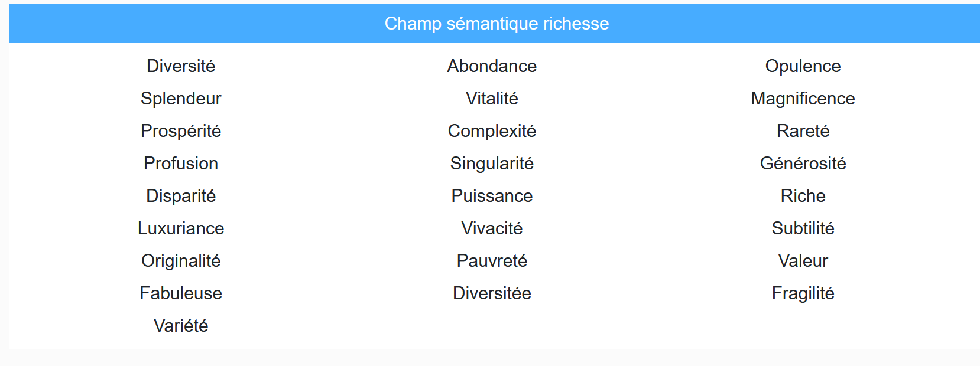Choose the word Magnificence
Image resolution: width=980 pixels, height=366 pixels.
point(803,99)
